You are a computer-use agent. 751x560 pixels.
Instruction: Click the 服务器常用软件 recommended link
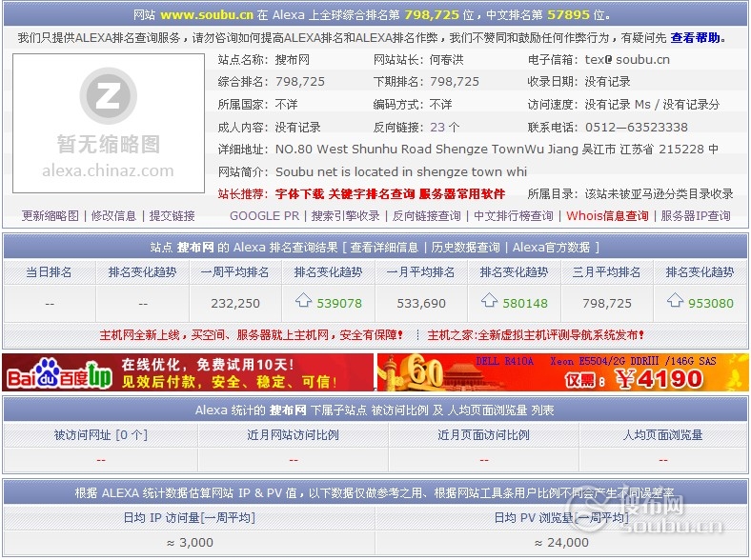pos(461,194)
